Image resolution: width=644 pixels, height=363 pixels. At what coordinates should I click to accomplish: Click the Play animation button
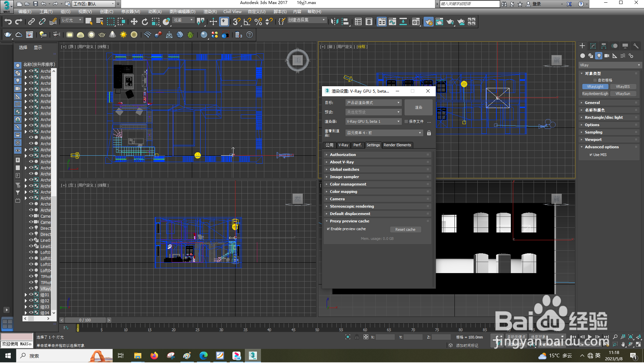point(590,337)
